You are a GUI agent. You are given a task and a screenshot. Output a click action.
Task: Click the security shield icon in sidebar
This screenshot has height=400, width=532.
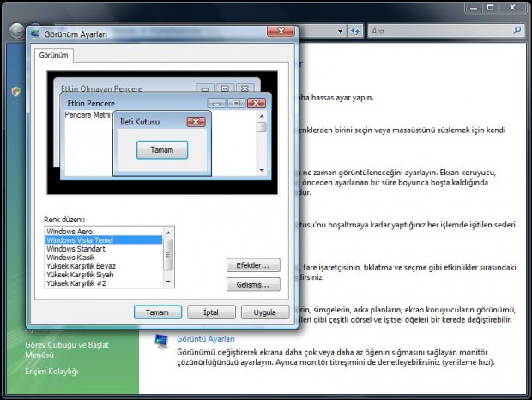pyautogui.click(x=16, y=91)
